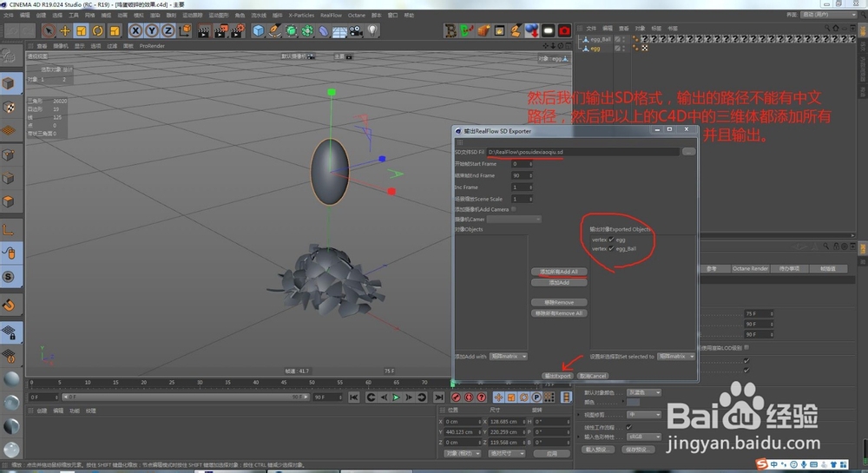Click the bold B plugin icon

pos(450,31)
